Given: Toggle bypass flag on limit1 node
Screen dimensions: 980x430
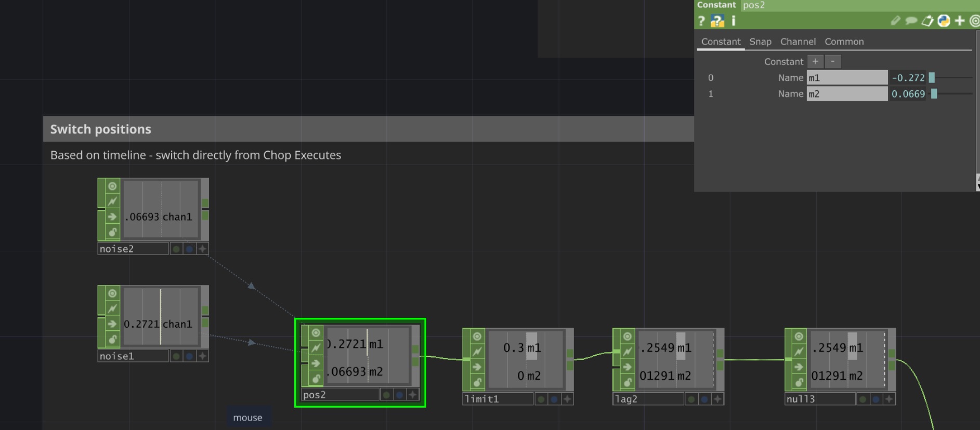Looking at the screenshot, I should point(477,352).
